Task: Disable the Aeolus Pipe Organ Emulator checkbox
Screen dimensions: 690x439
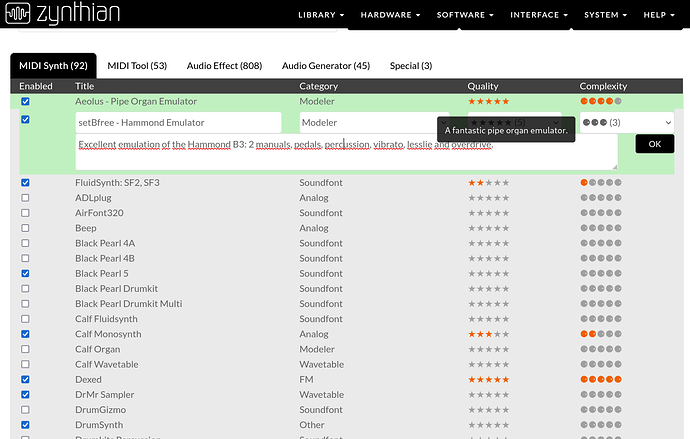Action: (26, 102)
